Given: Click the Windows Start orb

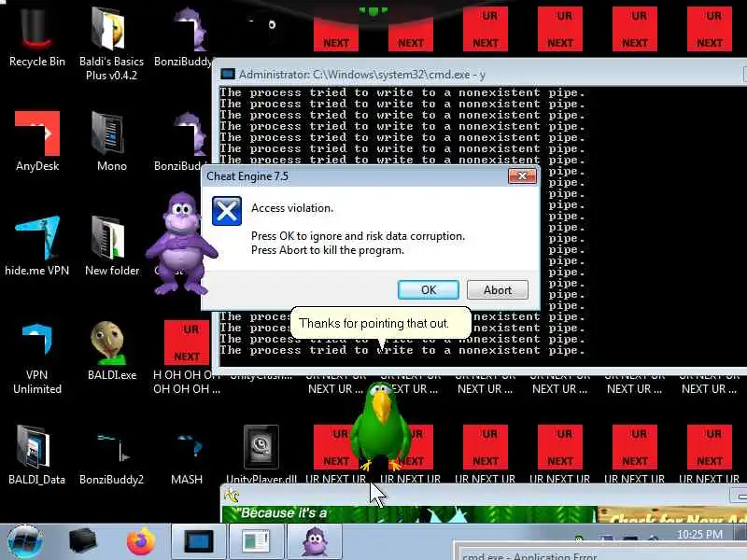Looking at the screenshot, I should pos(25,542).
